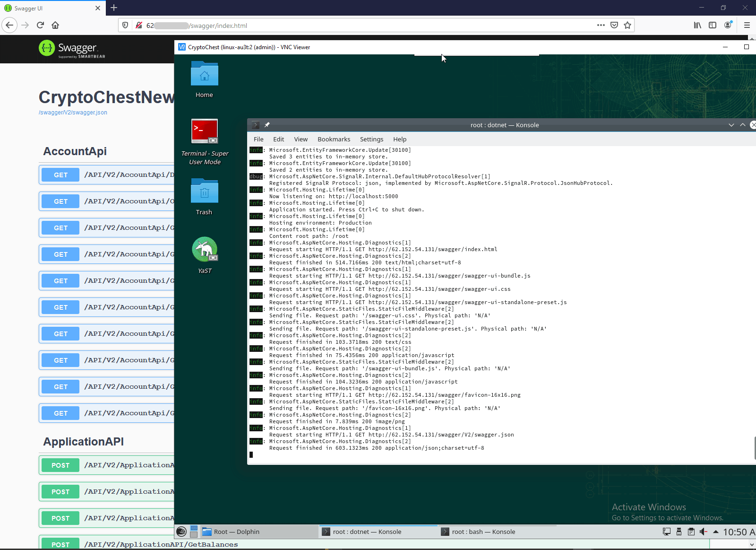Click the Firefox forward arrow
756x550 pixels.
coord(25,25)
